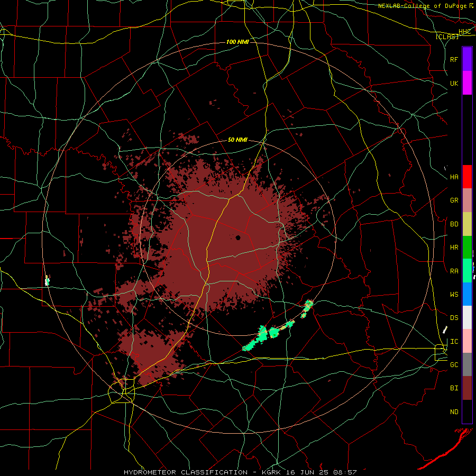Click the HR legend text label

(x=454, y=248)
